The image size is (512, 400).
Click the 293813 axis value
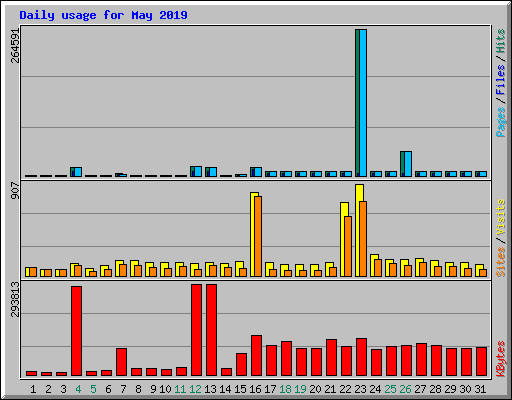pos(15,299)
